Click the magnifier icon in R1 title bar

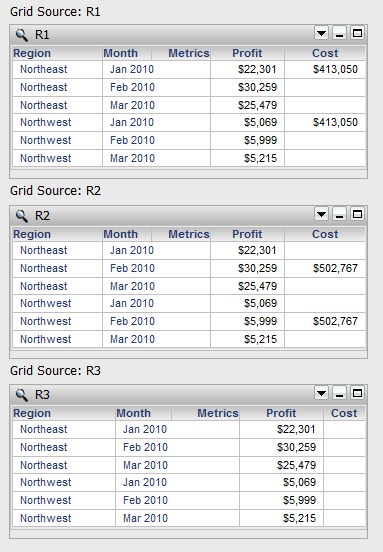[x=22, y=34]
